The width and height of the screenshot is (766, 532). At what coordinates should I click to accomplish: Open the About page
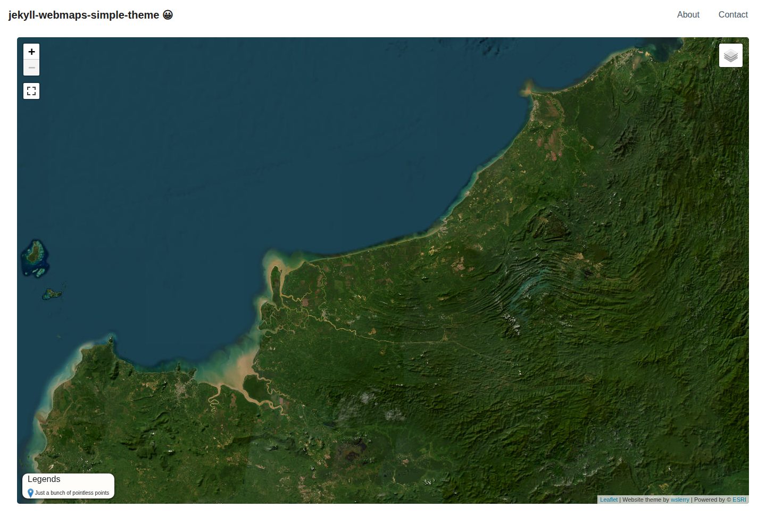(688, 15)
